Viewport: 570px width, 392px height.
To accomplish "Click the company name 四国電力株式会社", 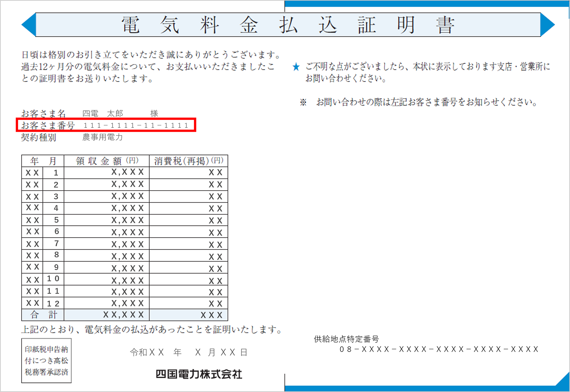I will click(x=199, y=374).
